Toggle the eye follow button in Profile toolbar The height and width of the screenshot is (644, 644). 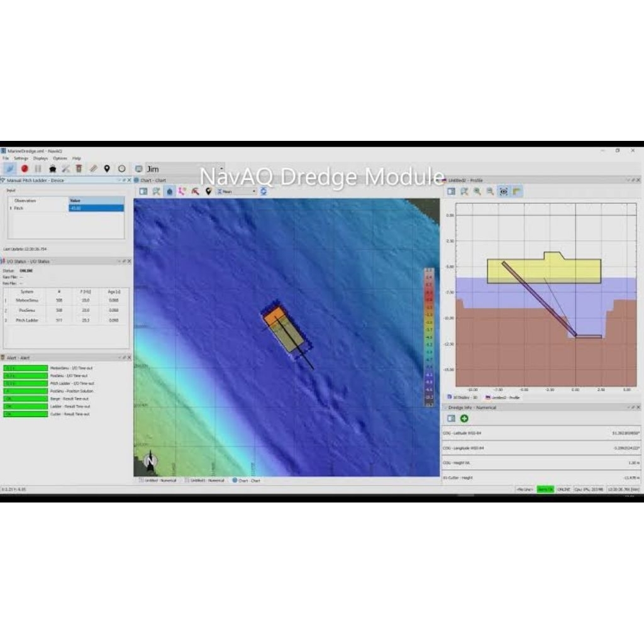[x=504, y=191]
